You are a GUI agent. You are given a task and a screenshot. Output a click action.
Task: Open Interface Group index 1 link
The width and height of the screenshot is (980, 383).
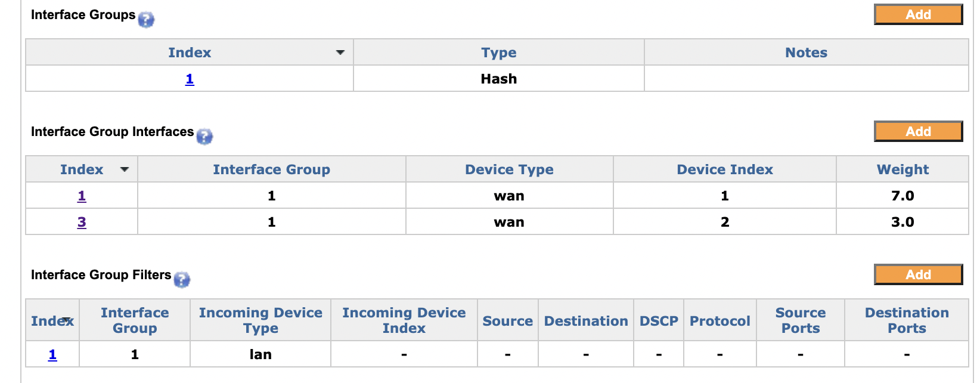[190, 79]
